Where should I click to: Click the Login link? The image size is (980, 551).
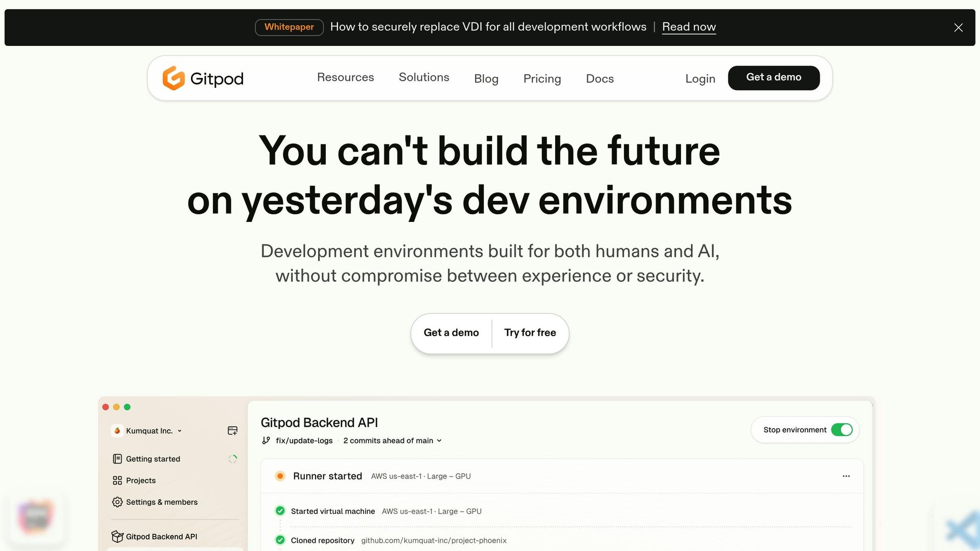click(x=700, y=79)
